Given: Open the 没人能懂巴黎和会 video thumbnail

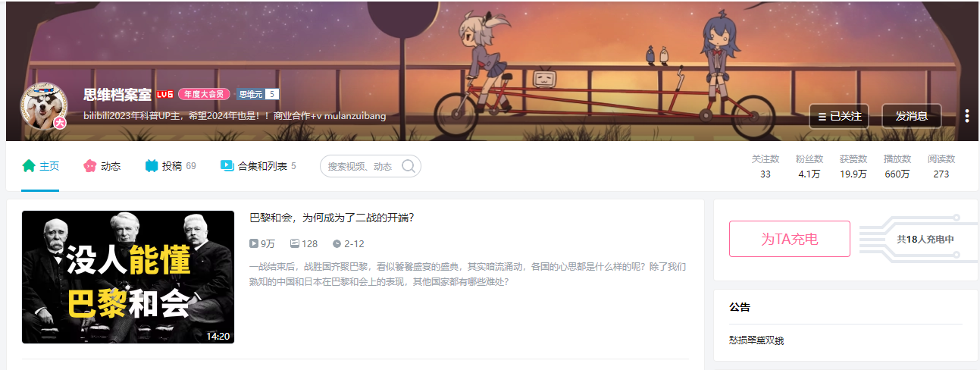Looking at the screenshot, I should [x=128, y=277].
